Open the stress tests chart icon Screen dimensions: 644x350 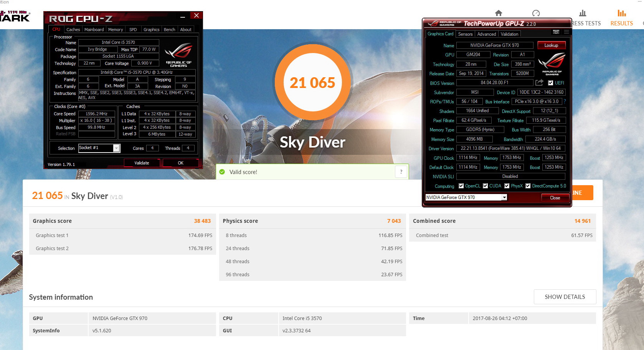[x=583, y=13]
